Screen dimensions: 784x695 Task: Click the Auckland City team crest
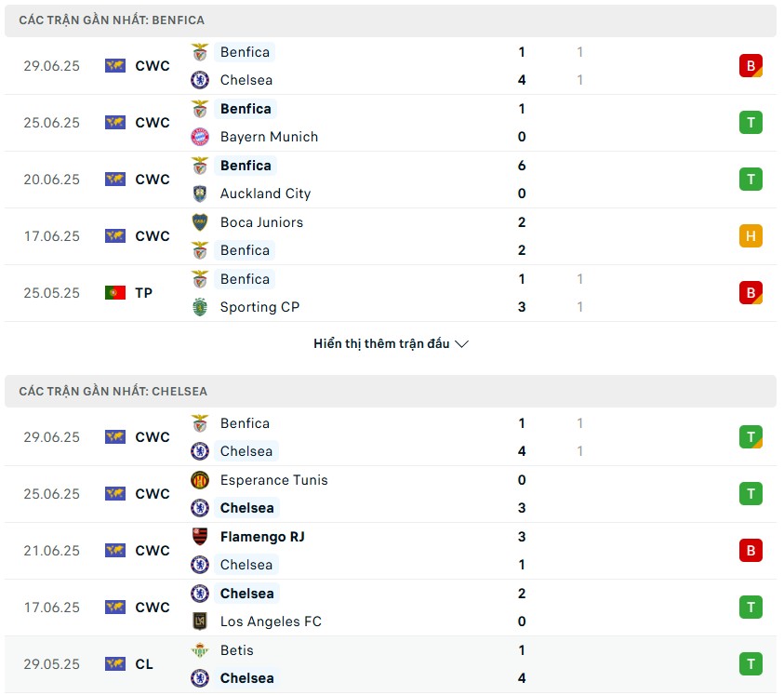(200, 194)
